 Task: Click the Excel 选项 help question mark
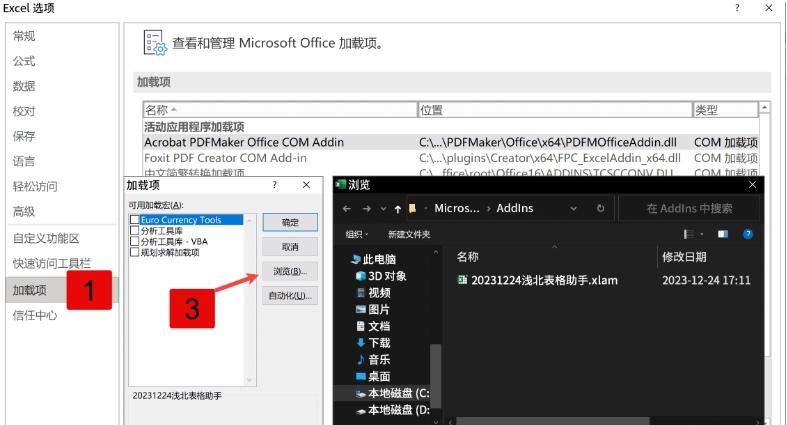point(737,8)
